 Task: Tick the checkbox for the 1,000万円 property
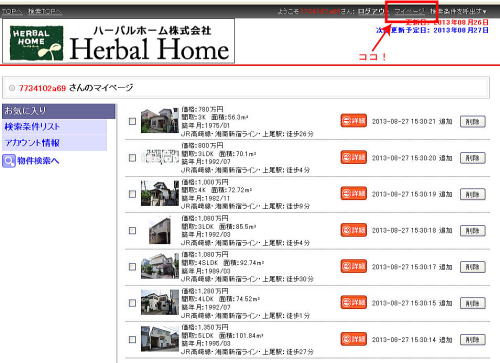click(132, 194)
